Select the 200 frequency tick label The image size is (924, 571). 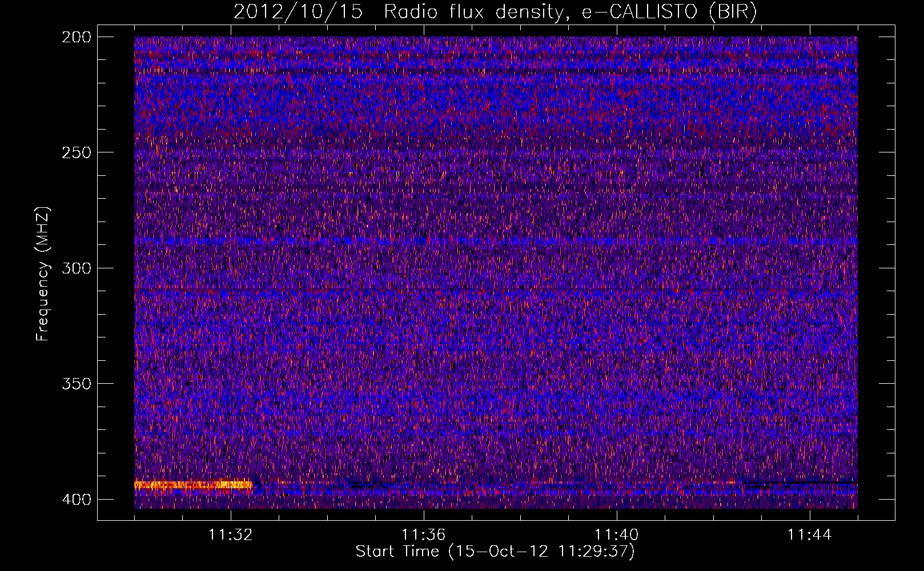click(x=76, y=37)
